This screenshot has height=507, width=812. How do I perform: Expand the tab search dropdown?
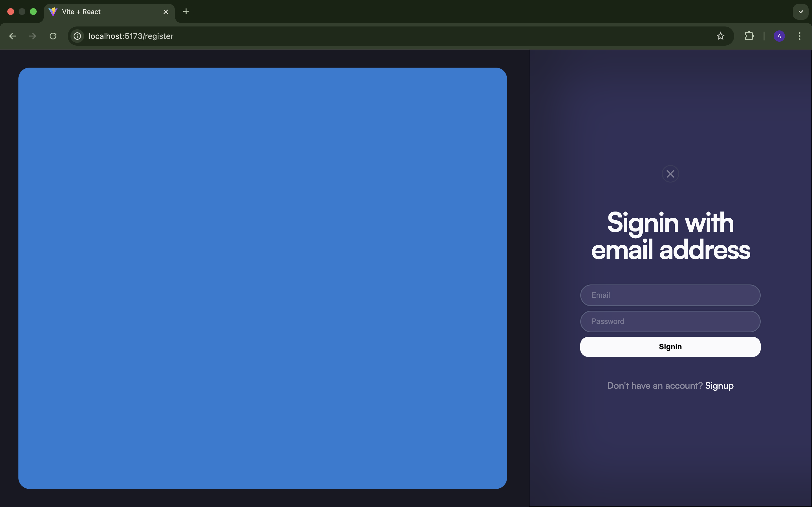click(800, 12)
